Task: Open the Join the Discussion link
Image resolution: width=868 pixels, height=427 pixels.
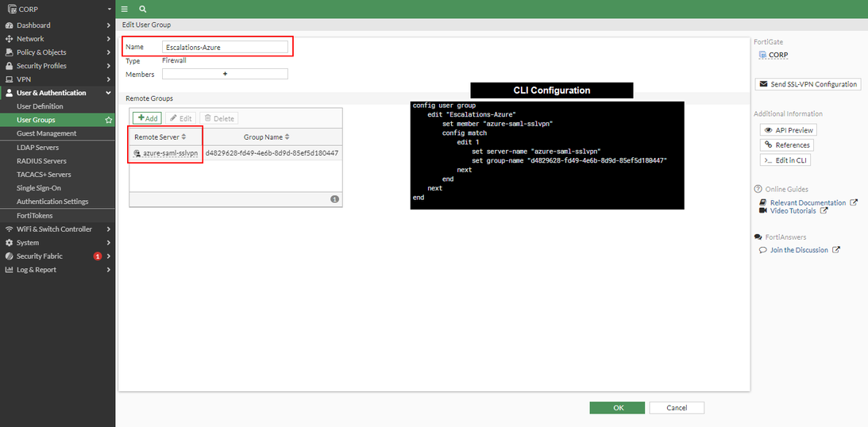Action: pos(799,250)
